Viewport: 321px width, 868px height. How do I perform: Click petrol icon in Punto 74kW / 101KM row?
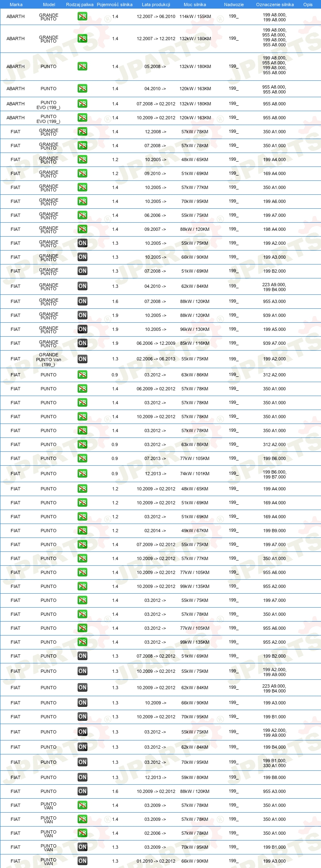pyautogui.click(x=82, y=474)
